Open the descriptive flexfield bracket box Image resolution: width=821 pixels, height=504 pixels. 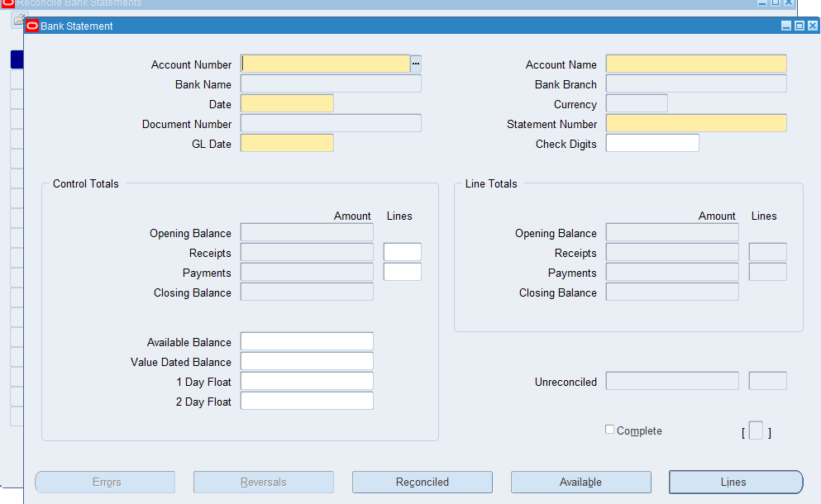coord(756,430)
